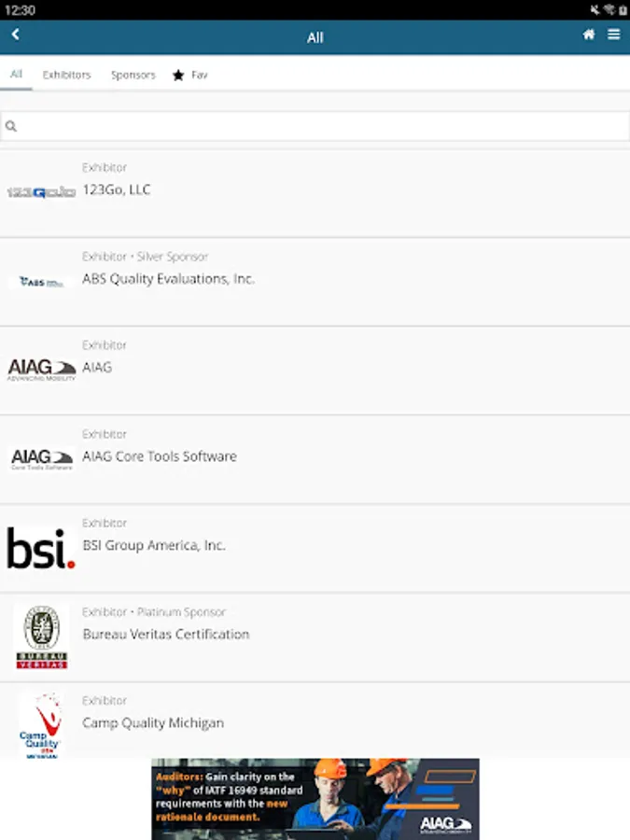Tap the AIAG Core Tools Software logo
The height and width of the screenshot is (840, 630).
point(41,459)
